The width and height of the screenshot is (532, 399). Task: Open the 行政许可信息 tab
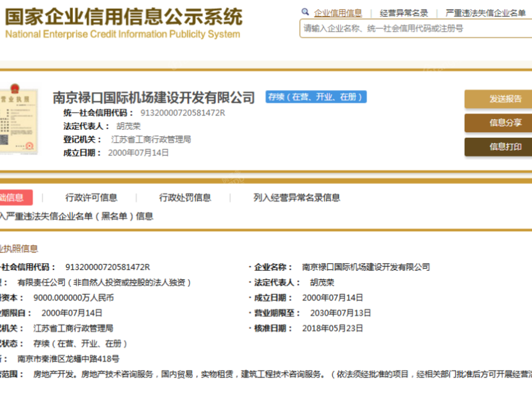pyautogui.click(x=91, y=198)
